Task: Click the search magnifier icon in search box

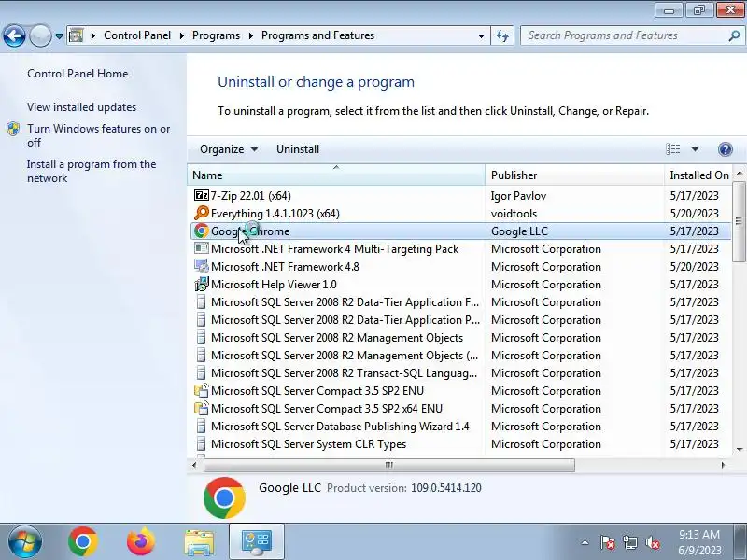Action: pos(734,35)
